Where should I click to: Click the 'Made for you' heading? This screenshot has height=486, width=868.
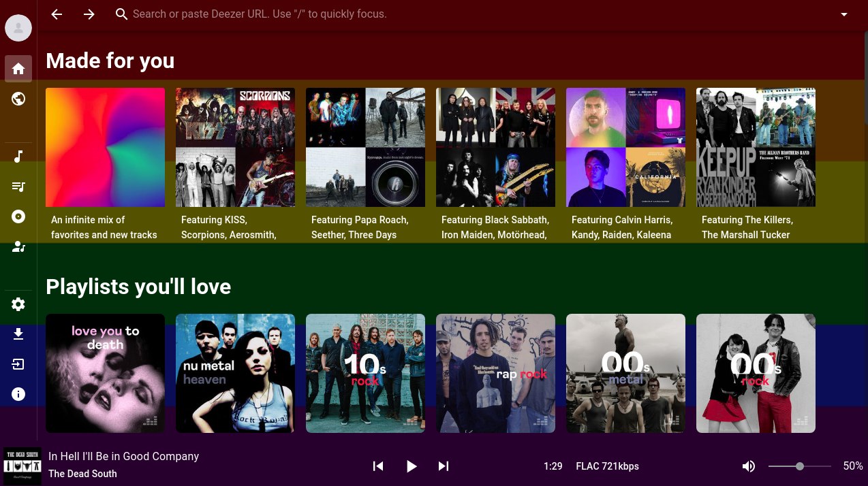click(110, 61)
